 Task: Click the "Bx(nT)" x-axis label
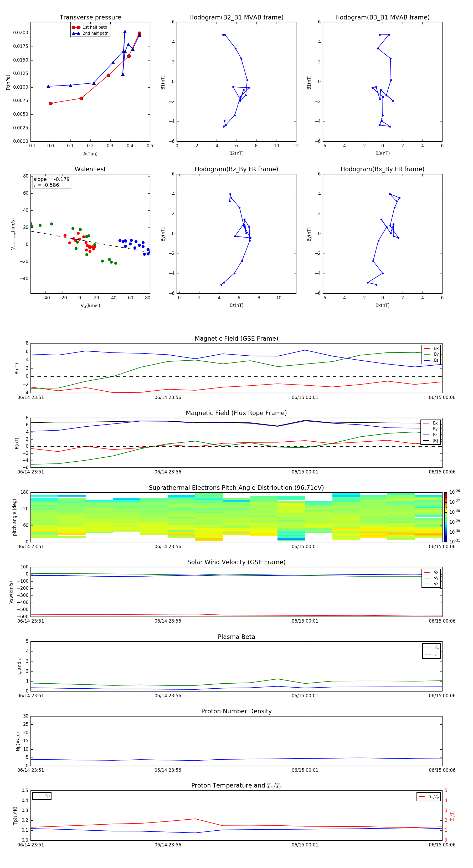382,306
